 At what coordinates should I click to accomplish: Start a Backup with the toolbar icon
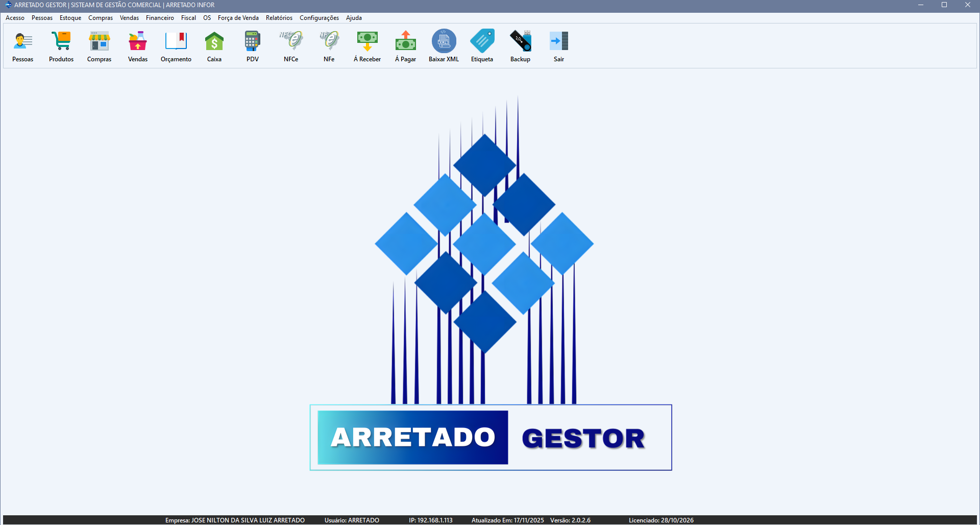coord(520,46)
